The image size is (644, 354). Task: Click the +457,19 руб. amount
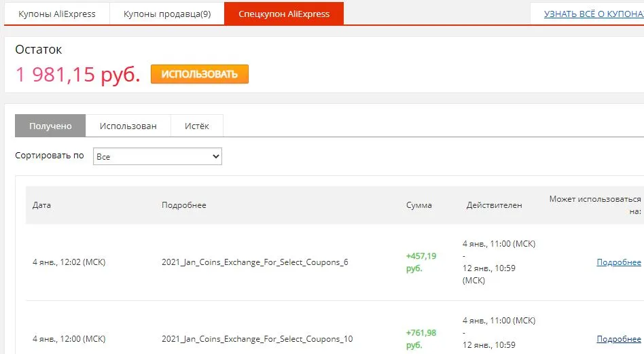click(x=421, y=262)
